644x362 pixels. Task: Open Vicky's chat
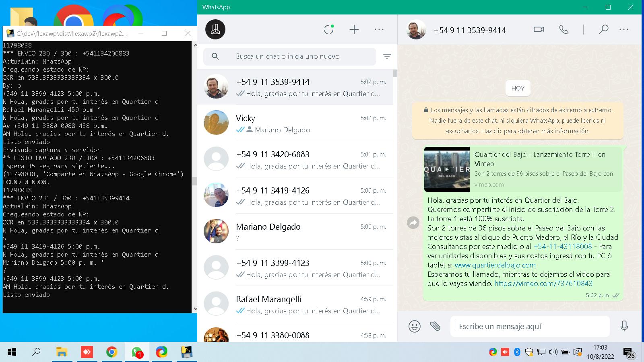pos(295,123)
